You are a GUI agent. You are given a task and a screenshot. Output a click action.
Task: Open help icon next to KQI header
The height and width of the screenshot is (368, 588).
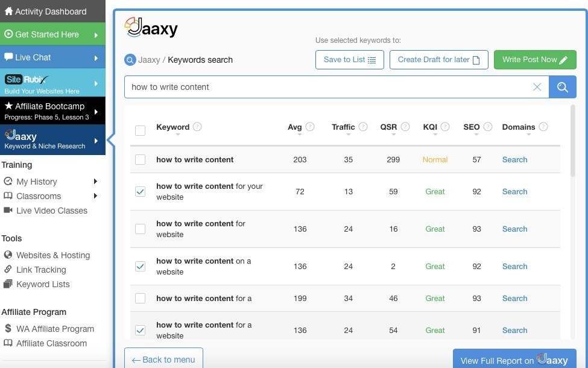(x=445, y=127)
